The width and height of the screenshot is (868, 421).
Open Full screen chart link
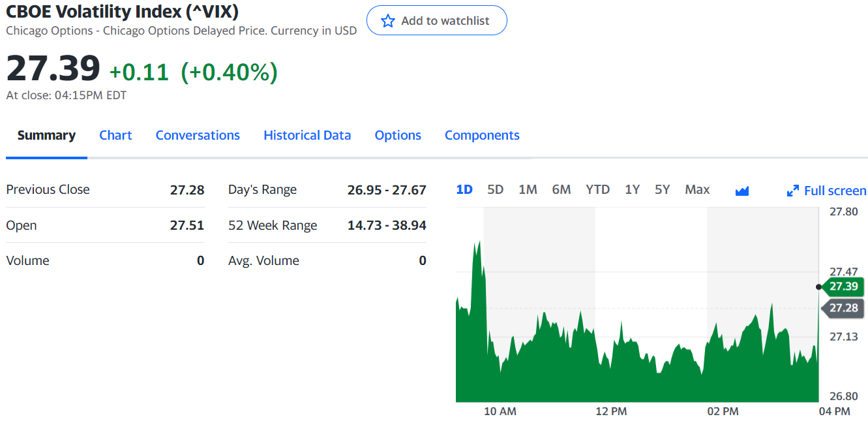[x=827, y=191]
